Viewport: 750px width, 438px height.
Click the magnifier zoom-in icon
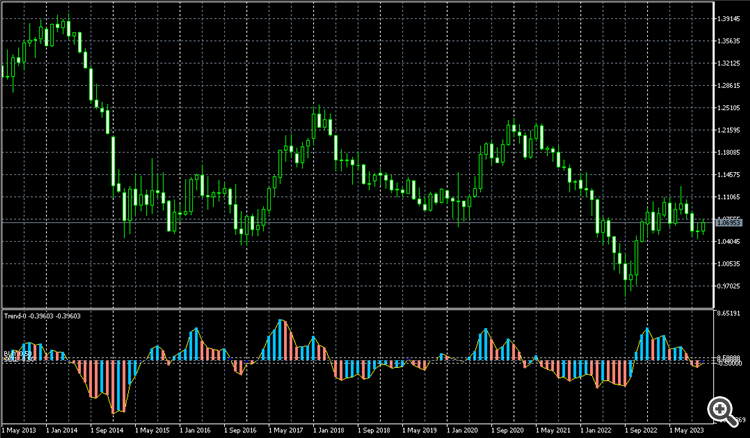tap(722, 411)
